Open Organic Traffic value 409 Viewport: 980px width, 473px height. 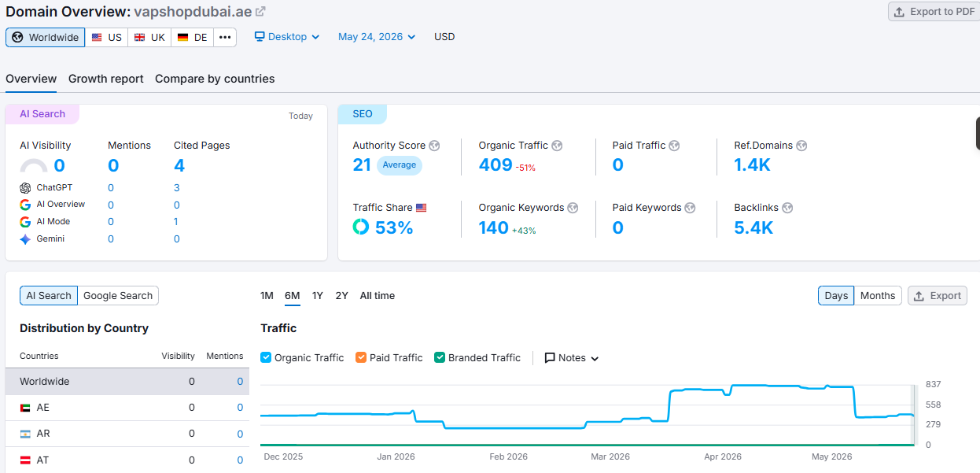tap(496, 165)
